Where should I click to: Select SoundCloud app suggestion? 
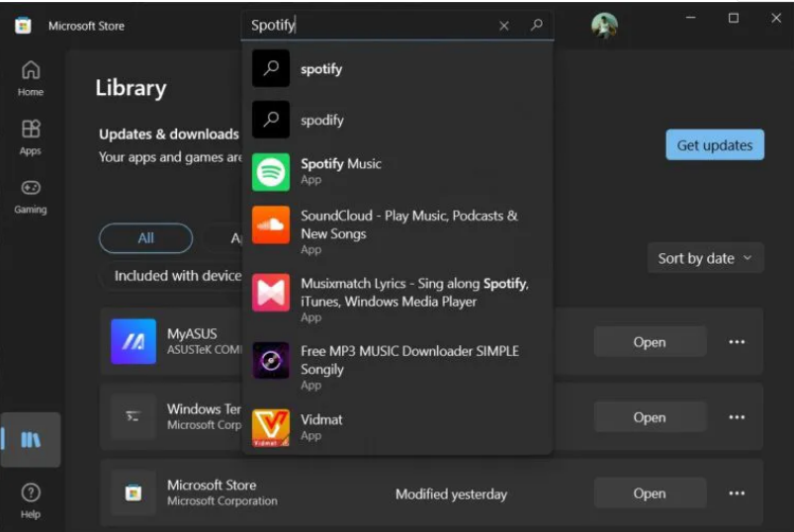(397, 231)
